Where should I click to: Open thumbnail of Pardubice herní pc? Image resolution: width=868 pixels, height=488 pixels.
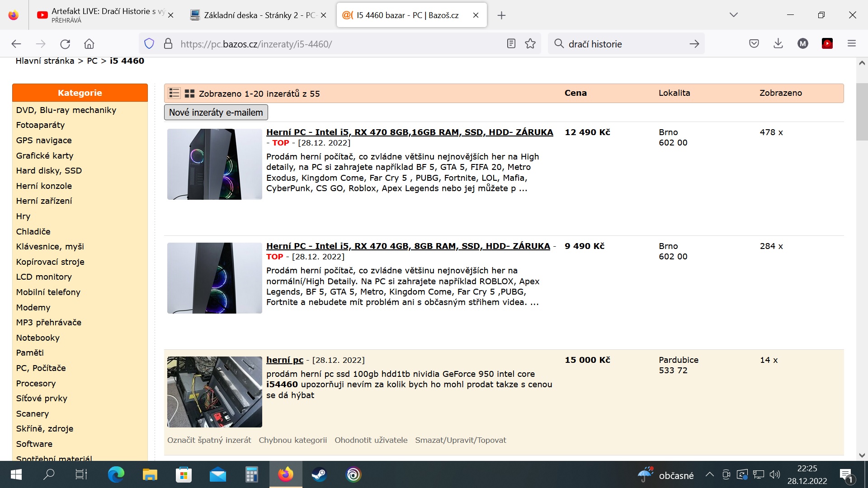pos(214,392)
